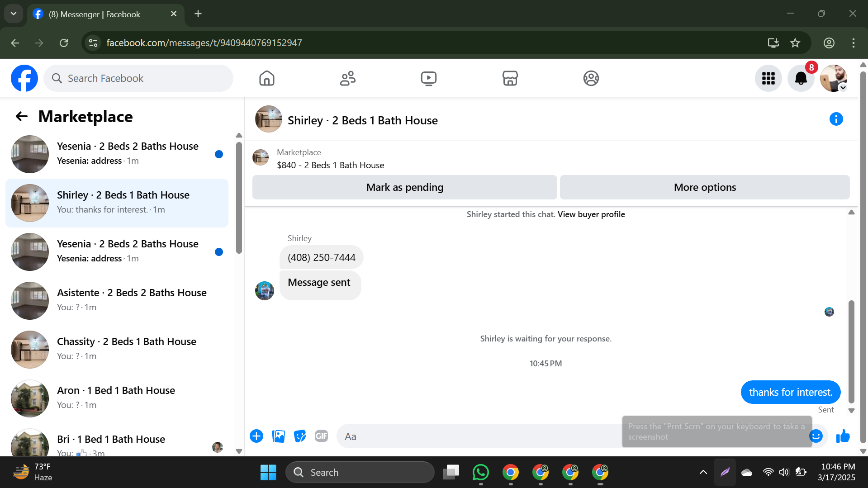The height and width of the screenshot is (488, 868).
Task: Open volume control in system tray
Action: 784,472
